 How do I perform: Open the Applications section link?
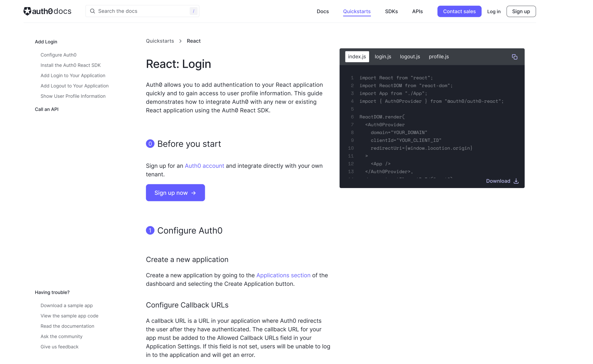pyautogui.click(x=283, y=275)
